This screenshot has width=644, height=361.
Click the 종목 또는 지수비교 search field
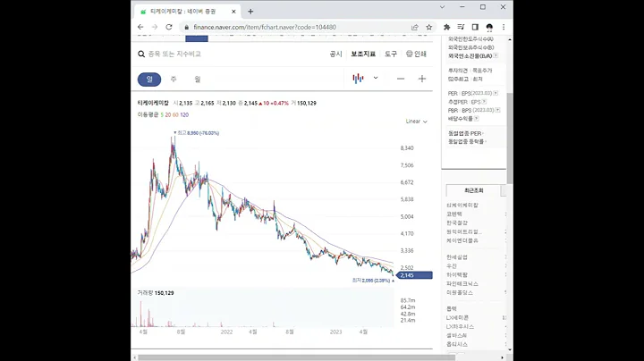pyautogui.click(x=174, y=55)
